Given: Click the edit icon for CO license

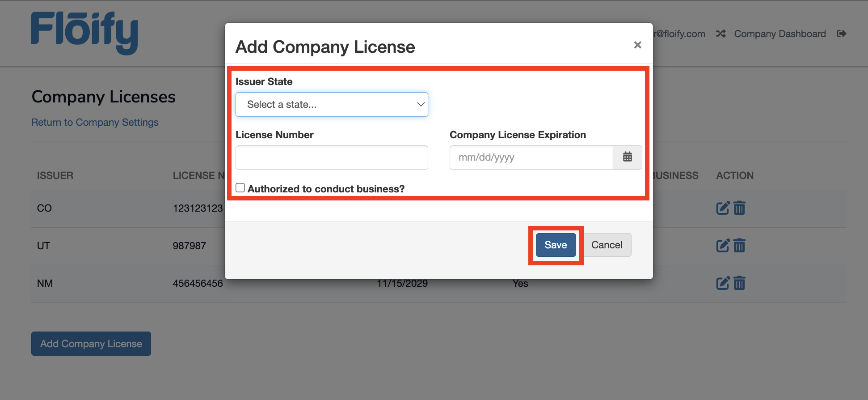Looking at the screenshot, I should click(x=723, y=208).
